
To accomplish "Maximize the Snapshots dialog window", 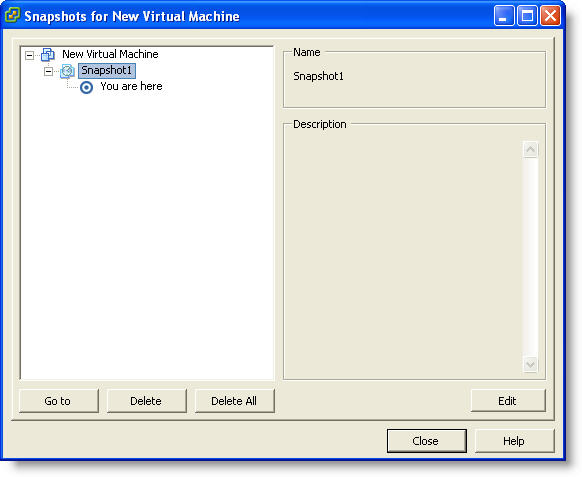I will click(x=527, y=16).
